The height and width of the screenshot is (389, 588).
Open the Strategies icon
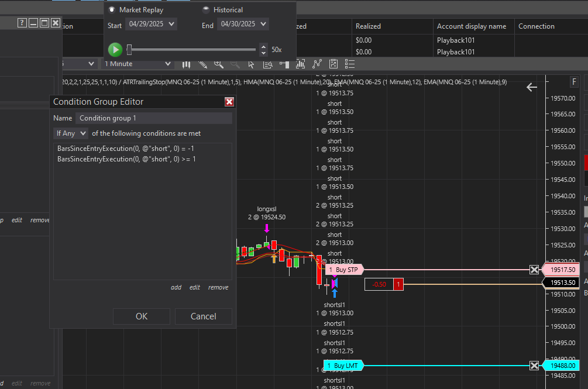(x=333, y=64)
